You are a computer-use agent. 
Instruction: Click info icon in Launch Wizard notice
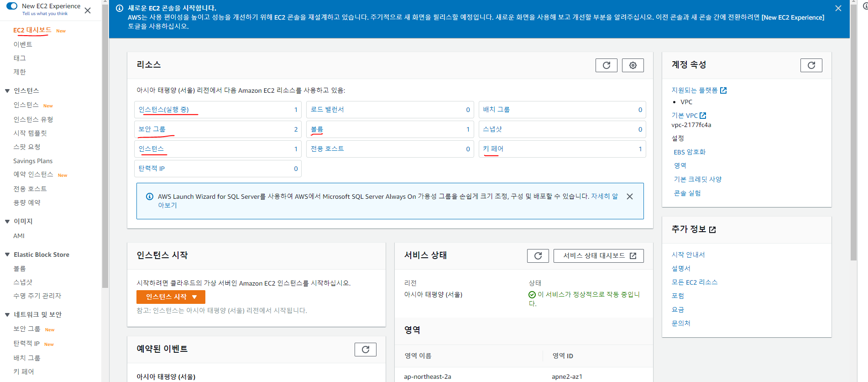[x=149, y=196]
